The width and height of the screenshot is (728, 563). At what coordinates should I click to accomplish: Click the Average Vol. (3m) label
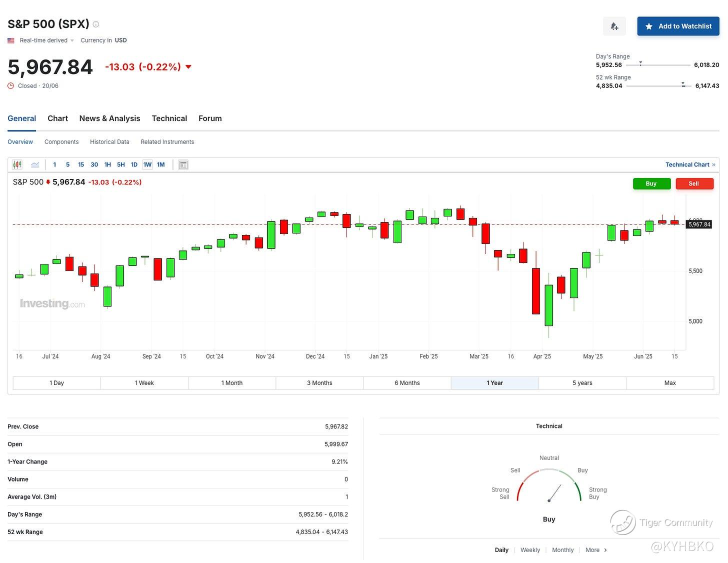coord(32,497)
